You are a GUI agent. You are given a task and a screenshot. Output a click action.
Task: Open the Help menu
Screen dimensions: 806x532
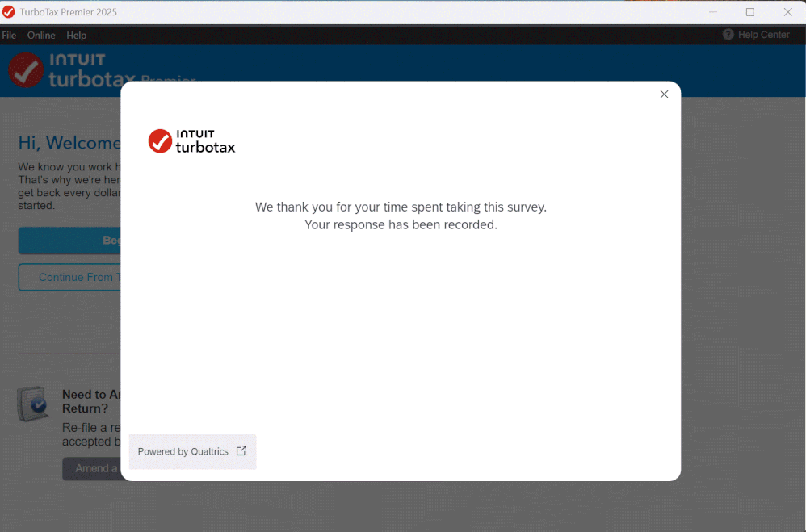click(x=76, y=35)
